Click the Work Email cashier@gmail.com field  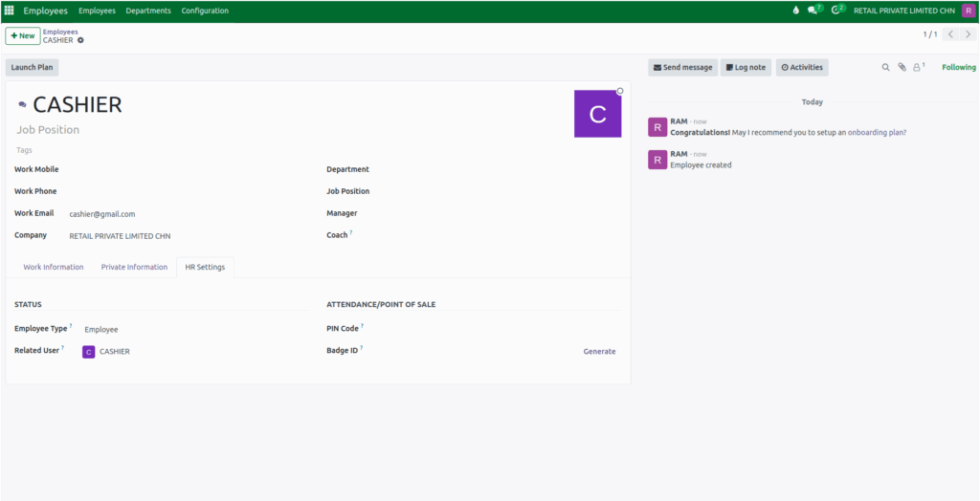tap(189, 213)
